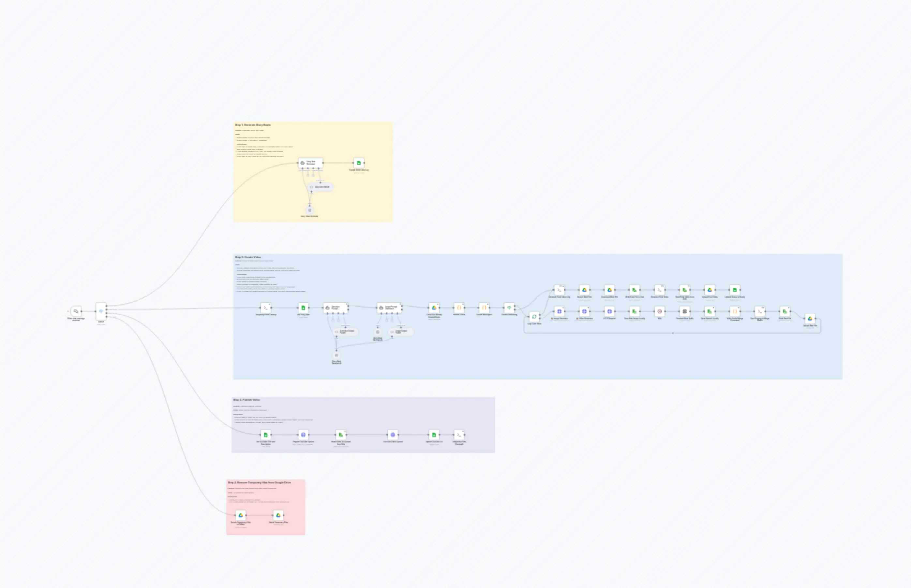Click the Image Generator node in Step 2

[x=559, y=311]
